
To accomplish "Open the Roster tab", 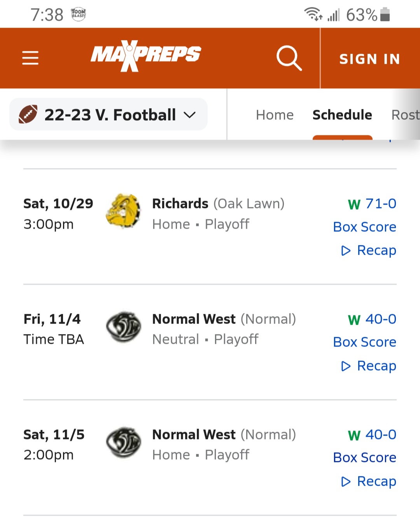I will (405, 115).
